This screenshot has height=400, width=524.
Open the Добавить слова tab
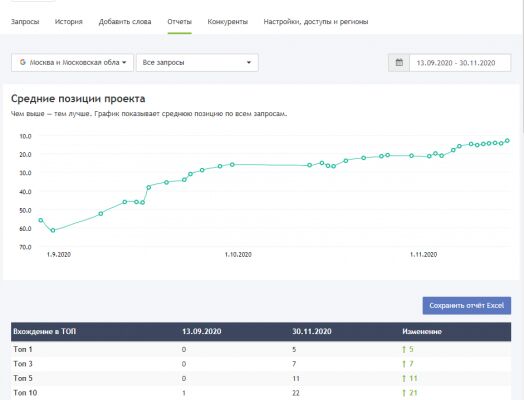(125, 22)
